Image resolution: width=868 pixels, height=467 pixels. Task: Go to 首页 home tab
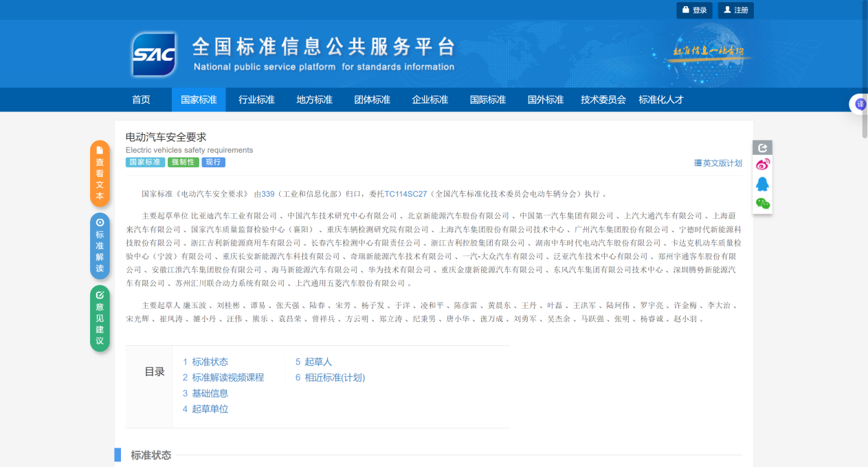pos(141,100)
